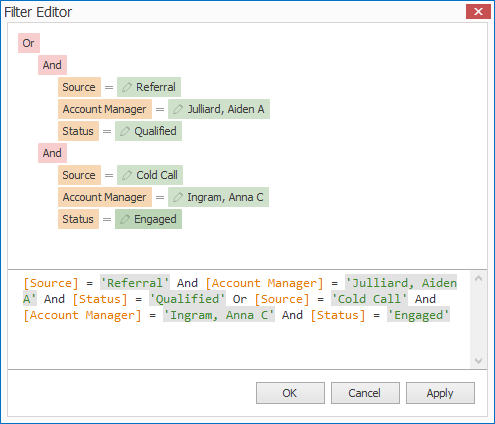Viewport: 495px width, 424px height.
Task: Edit the Qualified value
Action: click(148, 131)
